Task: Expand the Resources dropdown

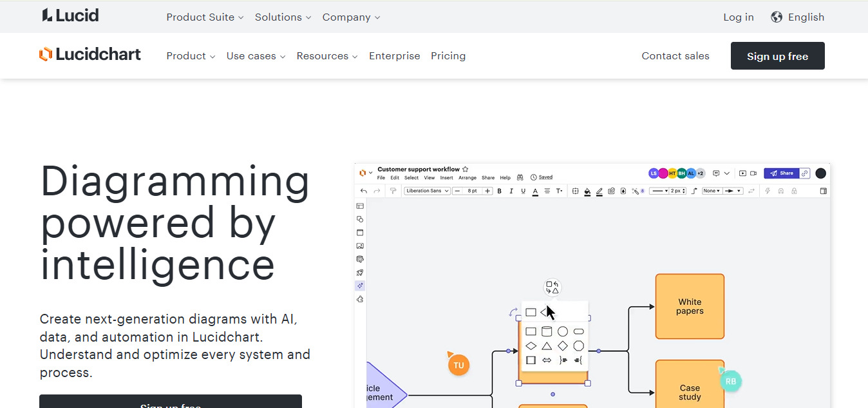Action: coord(327,56)
